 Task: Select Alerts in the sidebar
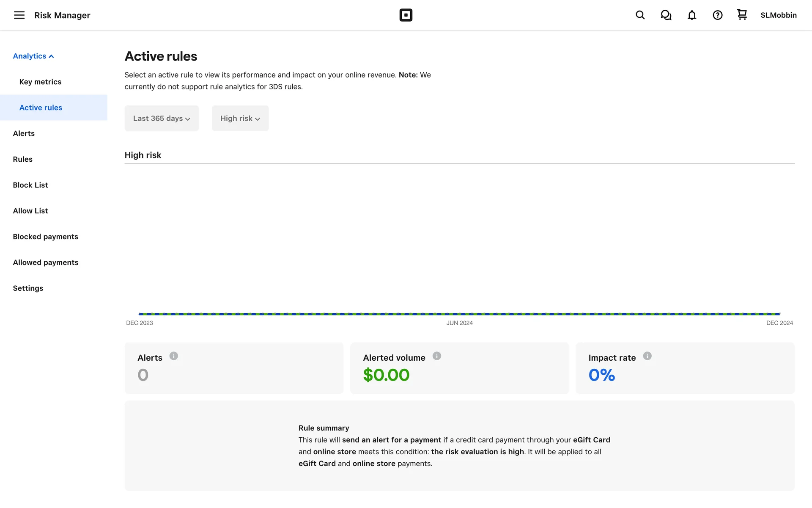24,133
